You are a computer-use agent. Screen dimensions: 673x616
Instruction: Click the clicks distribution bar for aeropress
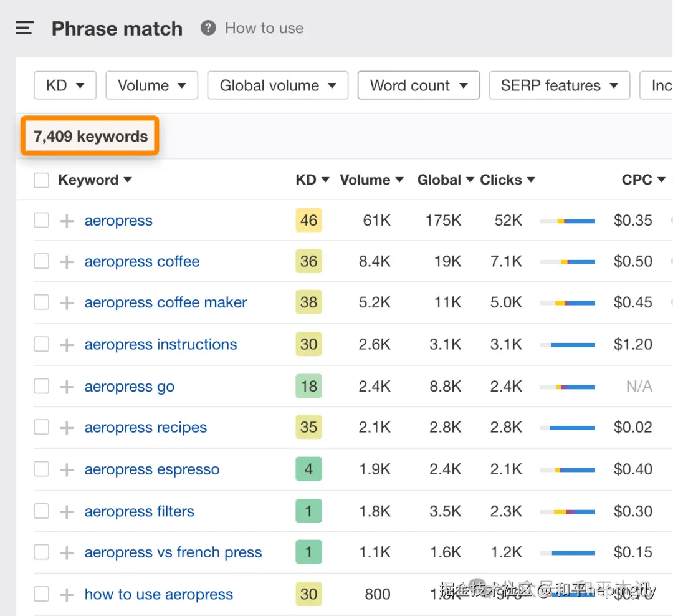coord(567,221)
